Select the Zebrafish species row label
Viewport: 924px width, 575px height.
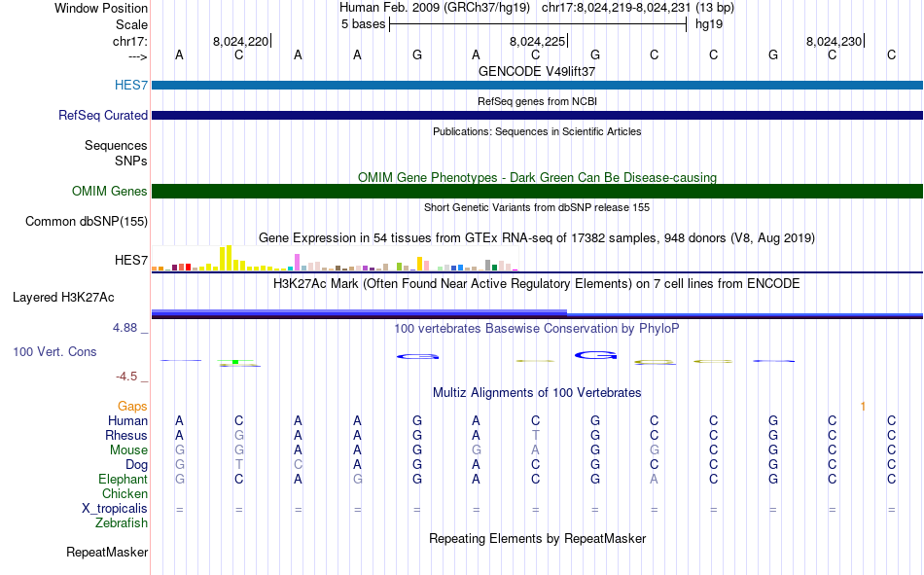coord(122,523)
